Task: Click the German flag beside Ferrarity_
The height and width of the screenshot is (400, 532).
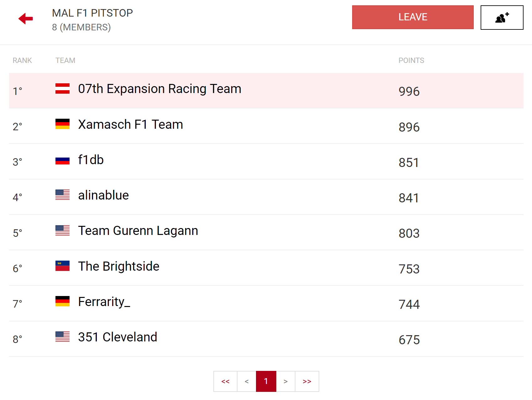Action: pyautogui.click(x=62, y=301)
